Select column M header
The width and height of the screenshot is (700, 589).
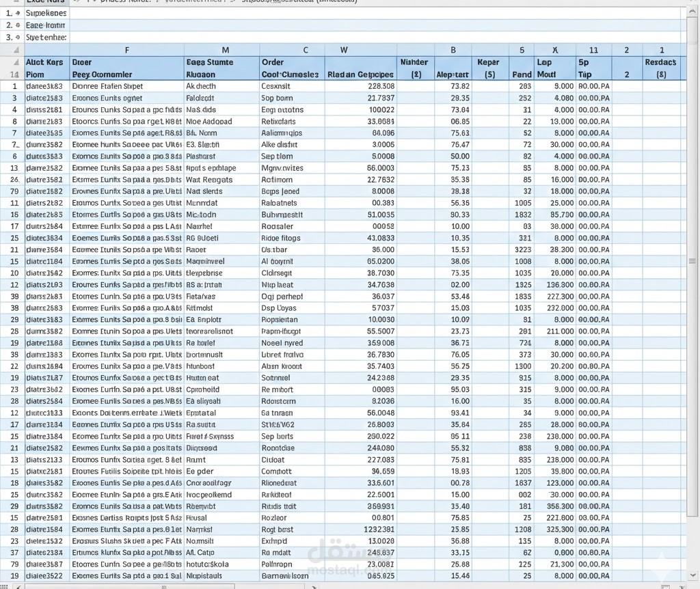pos(226,50)
